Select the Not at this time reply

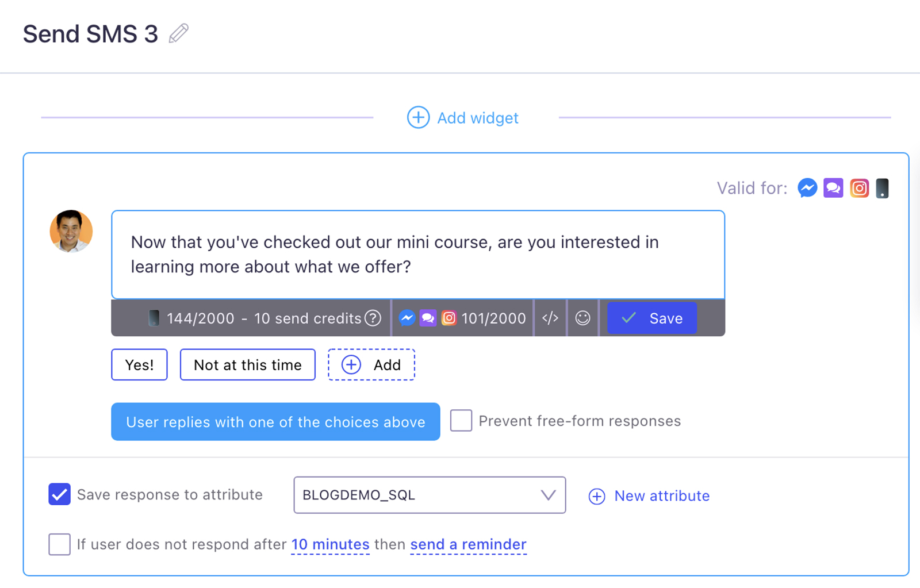247,365
